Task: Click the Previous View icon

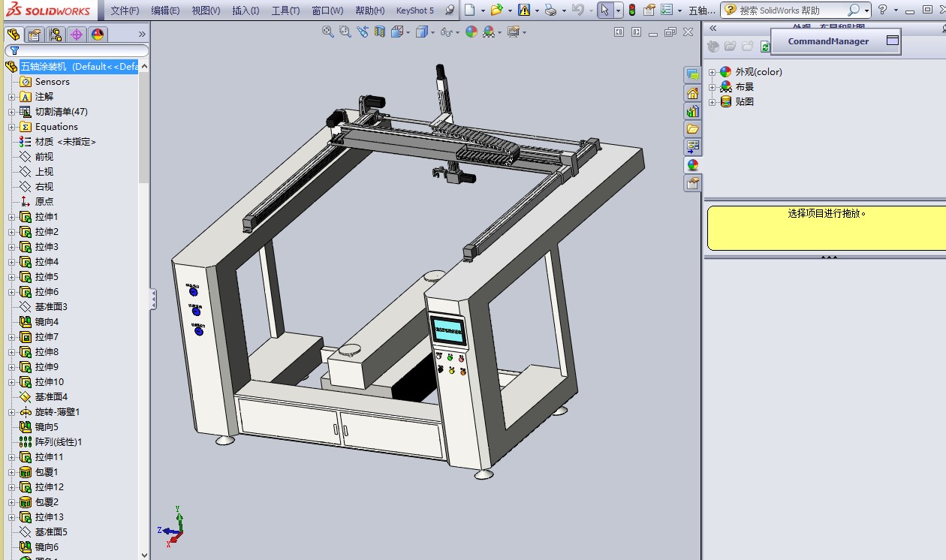Action: tap(362, 32)
